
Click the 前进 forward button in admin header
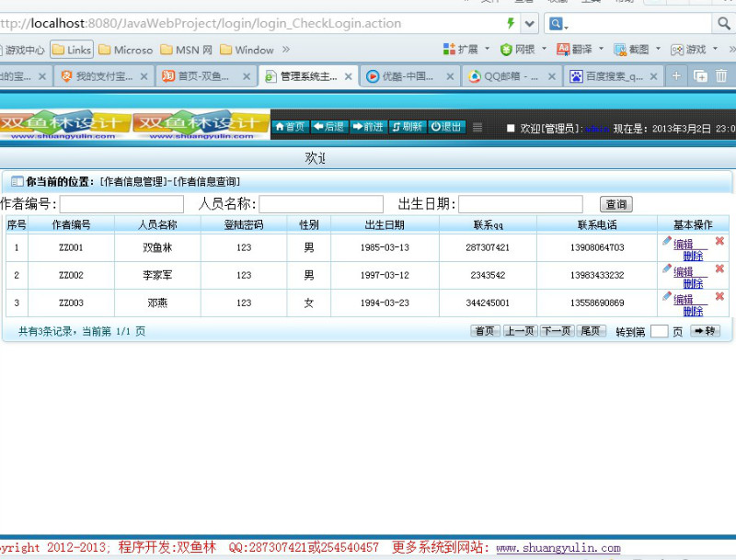click(x=368, y=127)
